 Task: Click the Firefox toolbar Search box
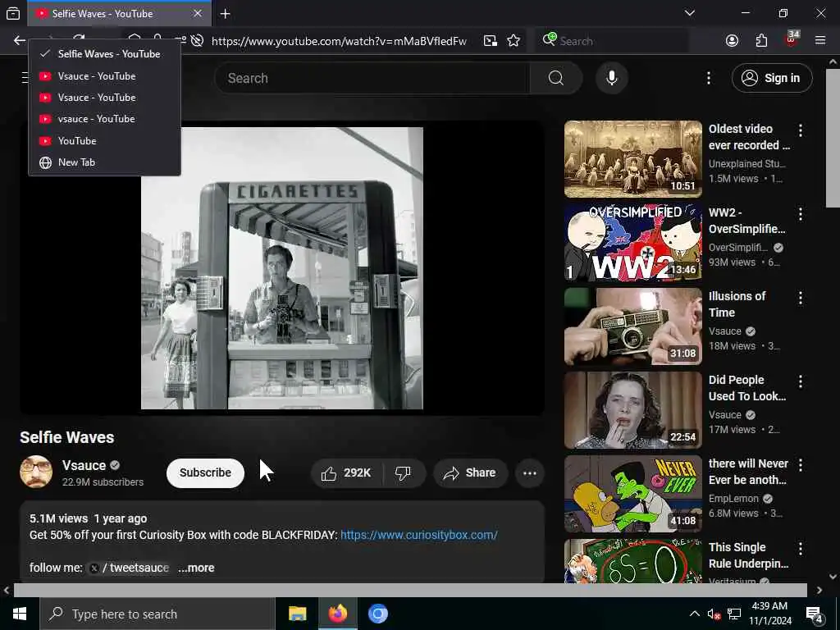[612, 41]
